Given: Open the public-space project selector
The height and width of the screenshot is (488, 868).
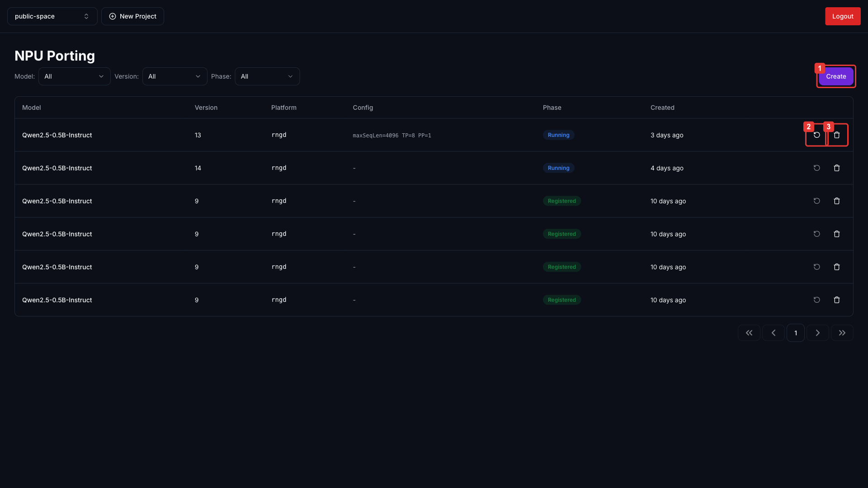Looking at the screenshot, I should point(52,16).
